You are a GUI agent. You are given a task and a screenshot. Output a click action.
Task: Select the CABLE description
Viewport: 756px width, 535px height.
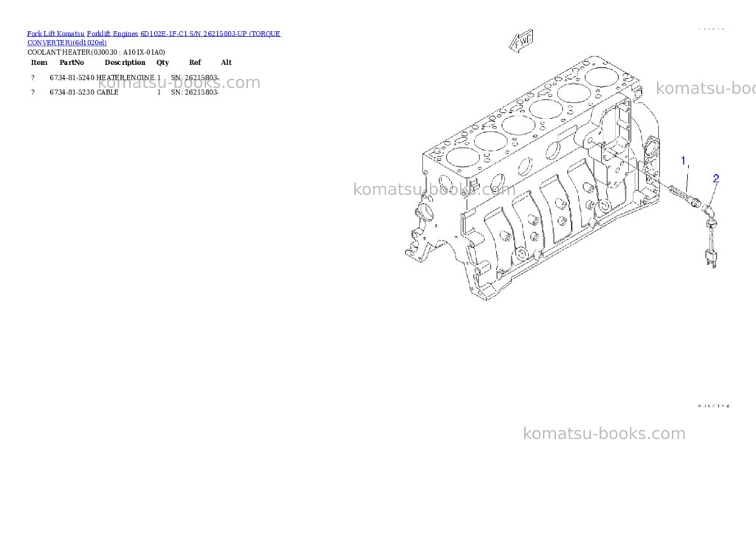[108, 92]
